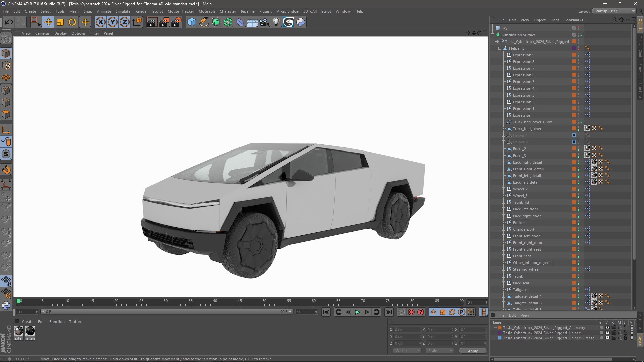The width and height of the screenshot is (644, 362).
Task: Open the Bookmarks menu in Object Manager
Action: coord(573,20)
